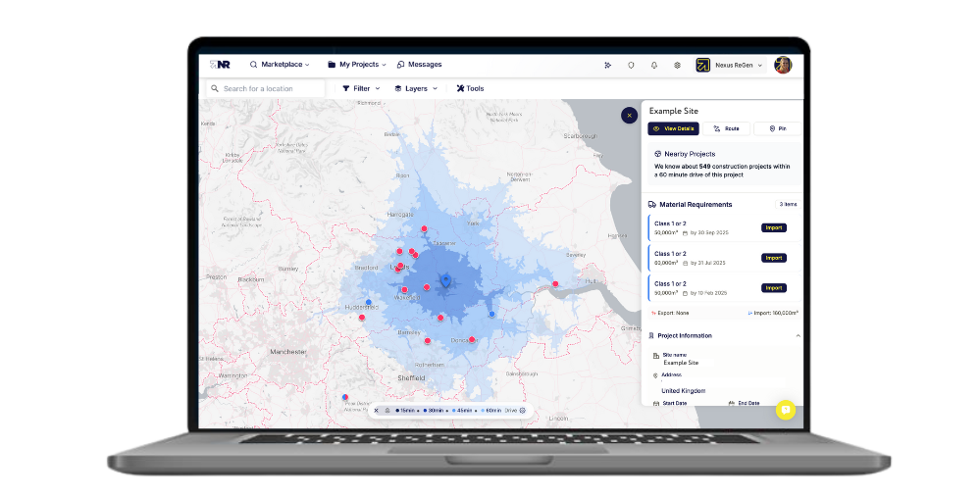The width and height of the screenshot is (980, 496).
Task: Click the blue marker above Huddersfield
Action: 369,302
